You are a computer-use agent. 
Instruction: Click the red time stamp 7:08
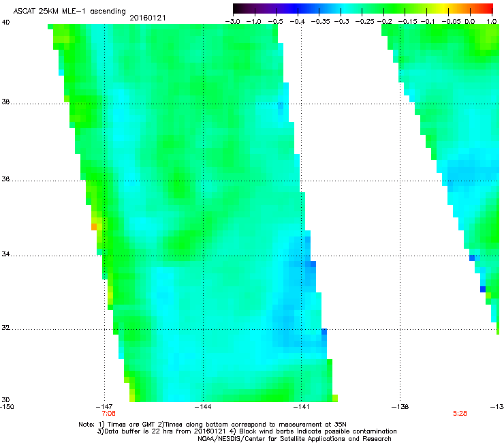point(108,414)
